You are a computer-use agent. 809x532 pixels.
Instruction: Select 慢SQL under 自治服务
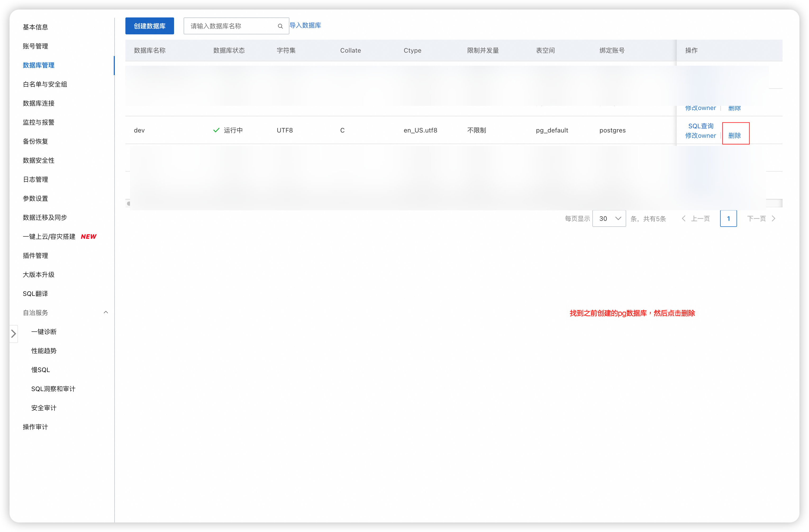point(40,370)
